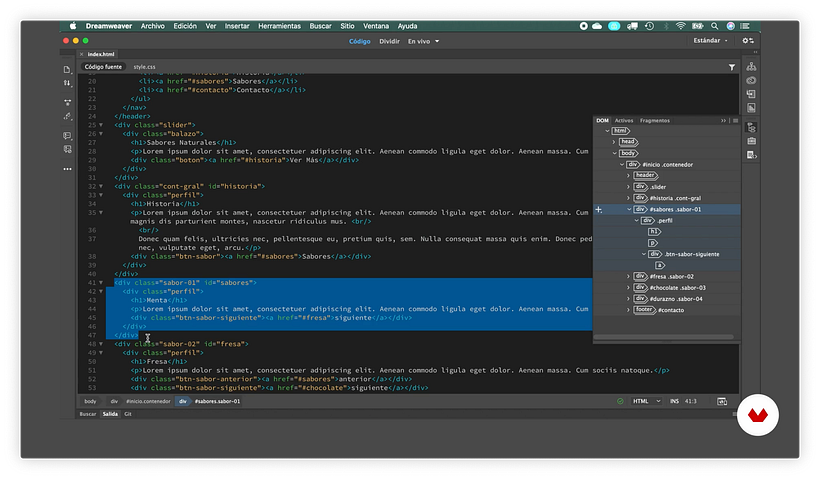
Task: Select the active DOM panel icon
Action: (x=751, y=128)
